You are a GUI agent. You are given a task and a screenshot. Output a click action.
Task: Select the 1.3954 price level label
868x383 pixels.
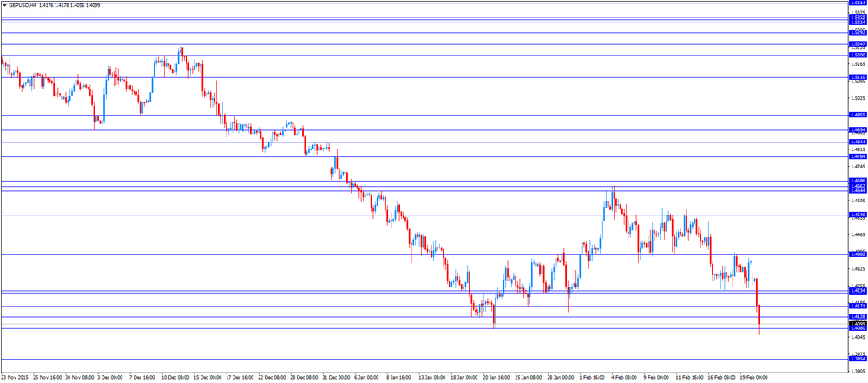point(858,359)
